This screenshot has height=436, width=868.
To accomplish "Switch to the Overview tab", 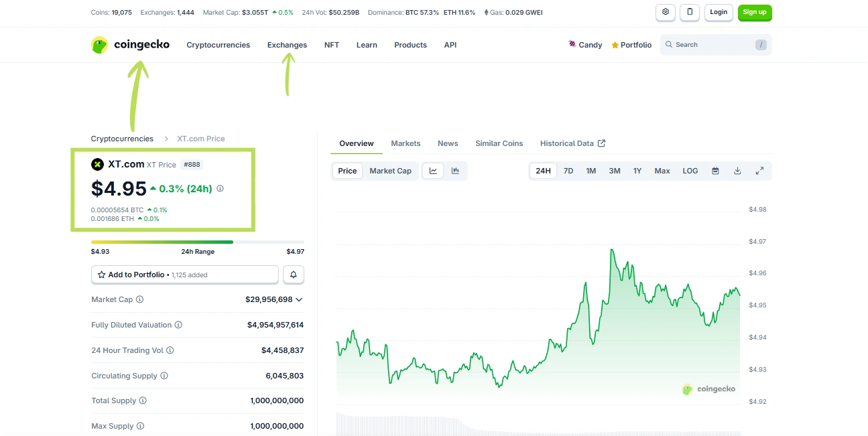I will [357, 143].
